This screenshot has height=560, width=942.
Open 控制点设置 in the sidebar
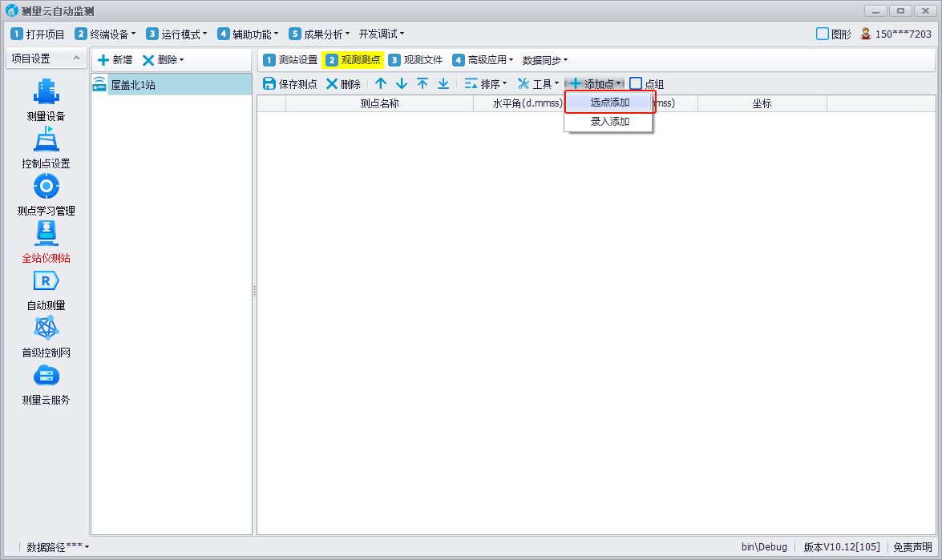[46, 139]
